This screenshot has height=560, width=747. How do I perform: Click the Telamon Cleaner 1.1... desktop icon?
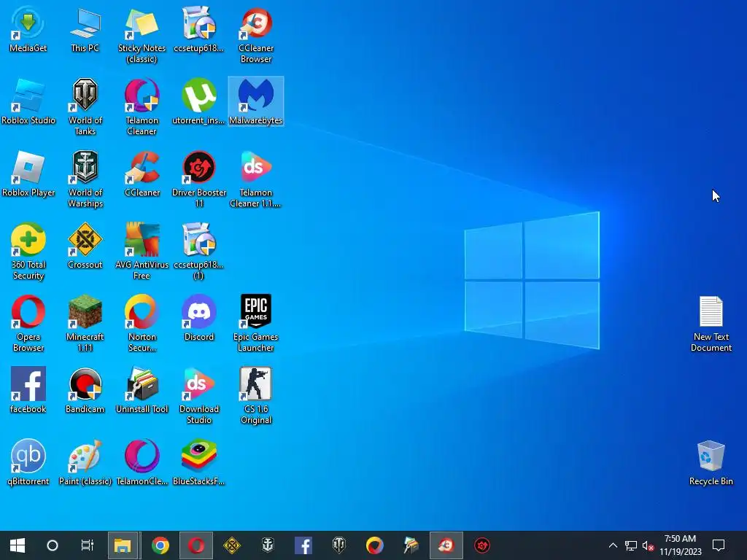[256, 180]
